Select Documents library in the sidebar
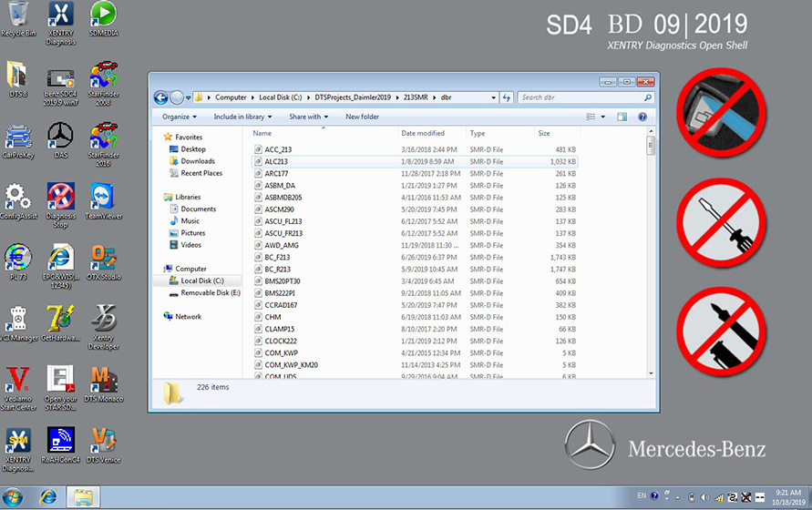Image resolution: width=812 pixels, height=510 pixels. tap(199, 209)
